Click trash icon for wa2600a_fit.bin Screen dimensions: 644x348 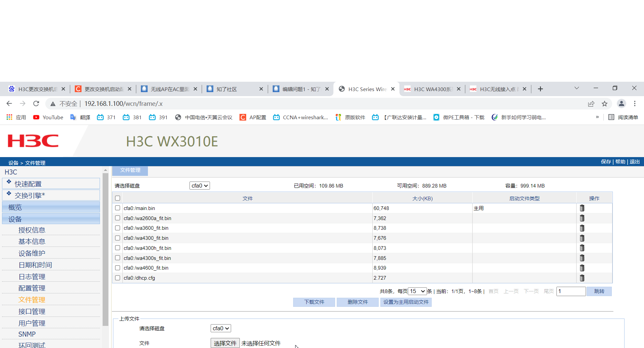582,218
